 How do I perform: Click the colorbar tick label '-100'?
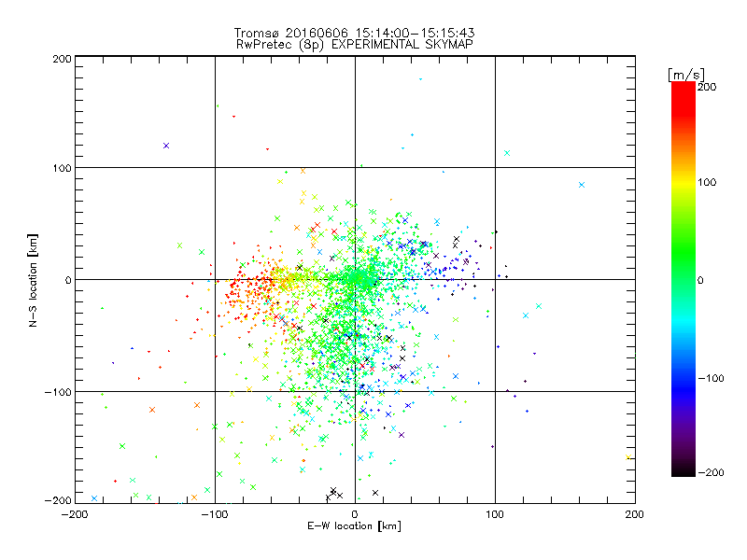pos(711,378)
